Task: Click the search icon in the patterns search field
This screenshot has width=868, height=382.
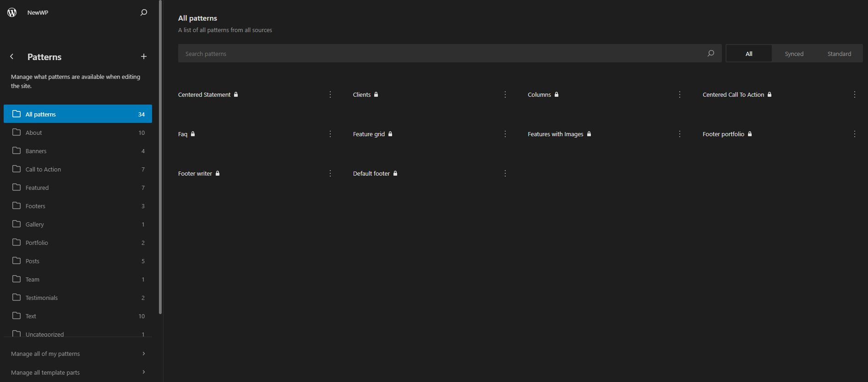Action: point(711,53)
